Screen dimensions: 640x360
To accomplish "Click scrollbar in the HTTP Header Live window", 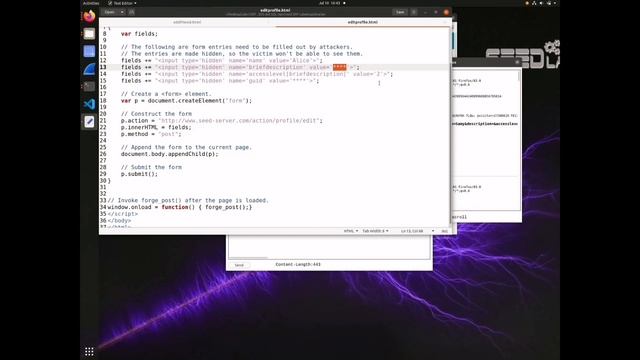I will click(x=519, y=76).
